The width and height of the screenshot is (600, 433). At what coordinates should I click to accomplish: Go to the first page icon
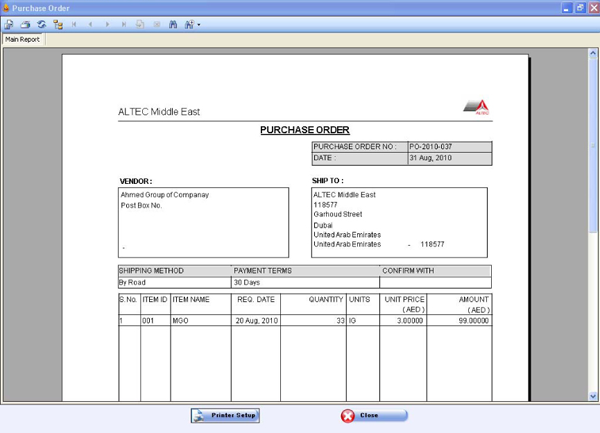74,24
